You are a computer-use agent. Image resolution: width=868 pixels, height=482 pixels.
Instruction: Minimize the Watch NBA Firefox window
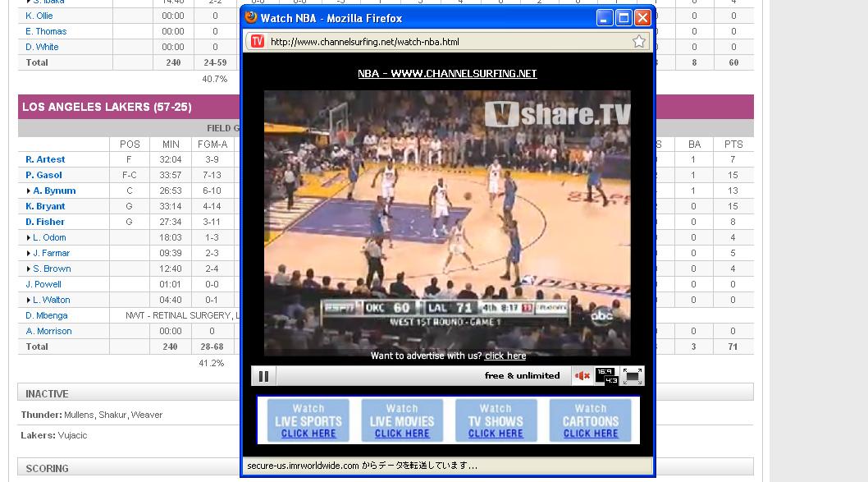tap(604, 18)
